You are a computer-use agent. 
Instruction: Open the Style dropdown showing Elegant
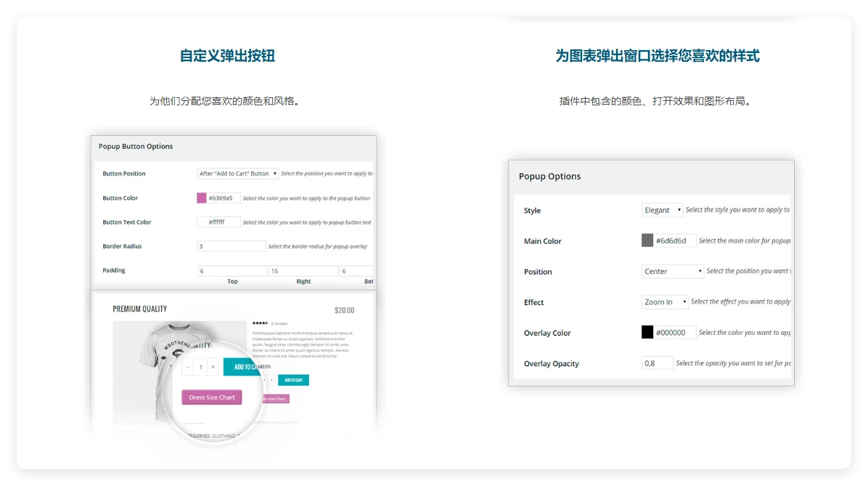point(661,210)
